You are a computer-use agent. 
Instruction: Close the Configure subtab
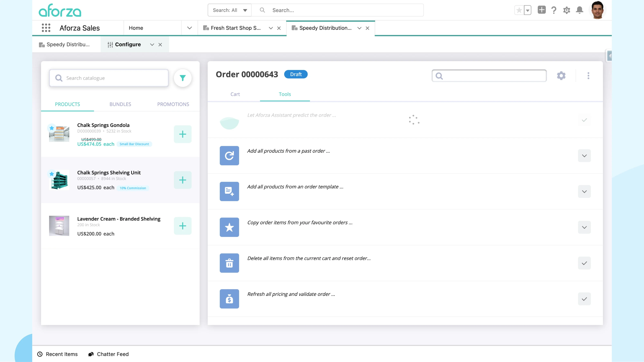(160, 45)
